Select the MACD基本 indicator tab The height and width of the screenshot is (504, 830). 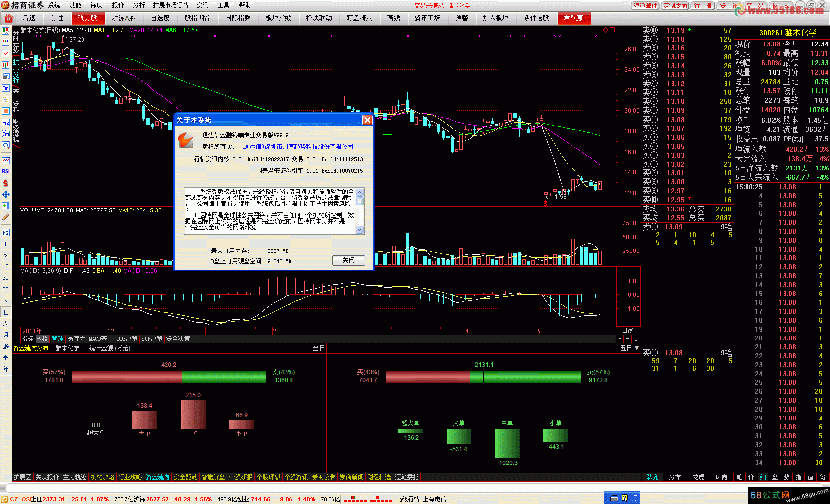point(101,339)
